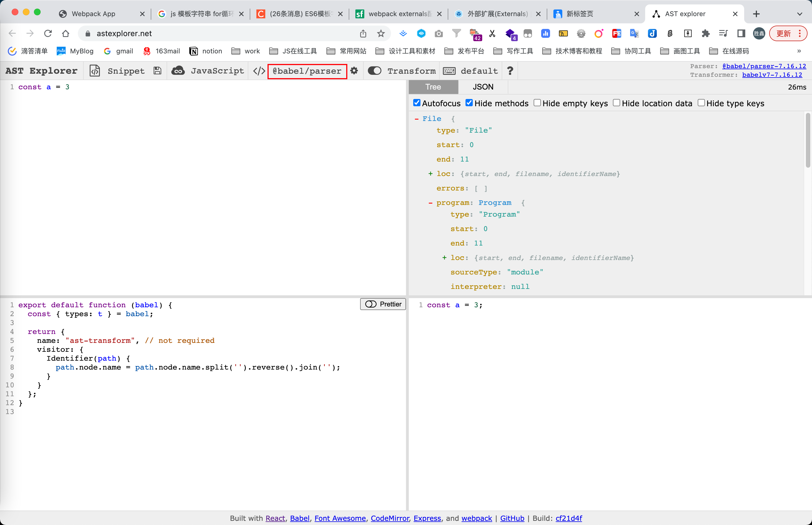Screen dimensions: 812x525
Task: Click the tree panel vertical scrollbar
Action: (x=808, y=140)
